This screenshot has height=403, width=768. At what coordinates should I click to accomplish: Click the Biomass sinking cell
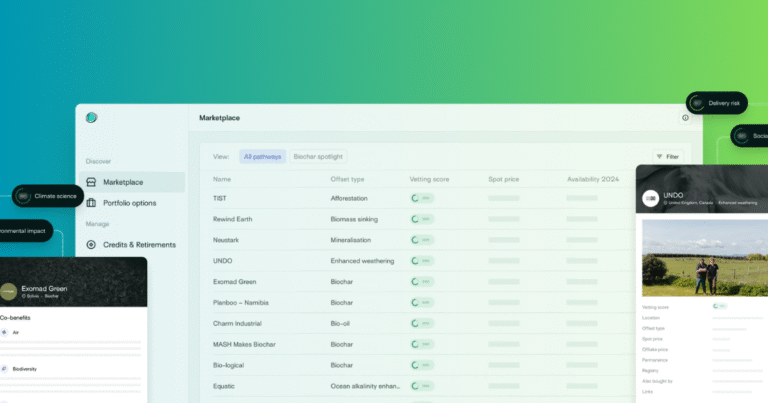pos(354,219)
